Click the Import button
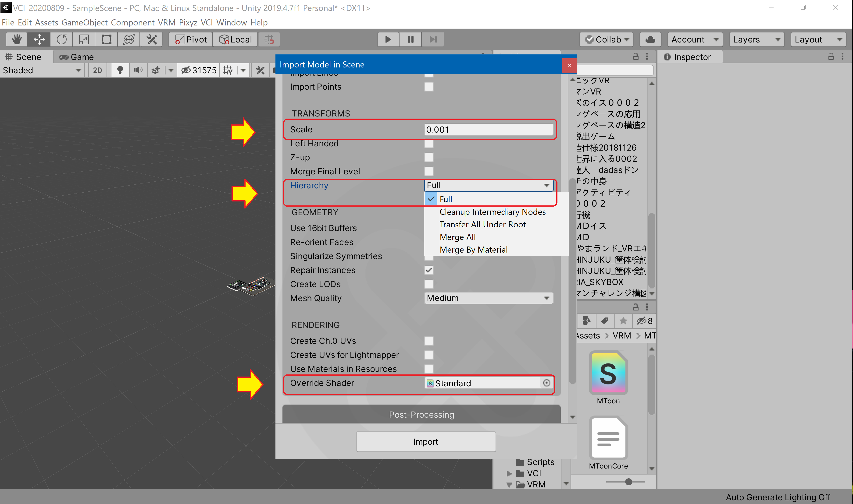 [426, 441]
